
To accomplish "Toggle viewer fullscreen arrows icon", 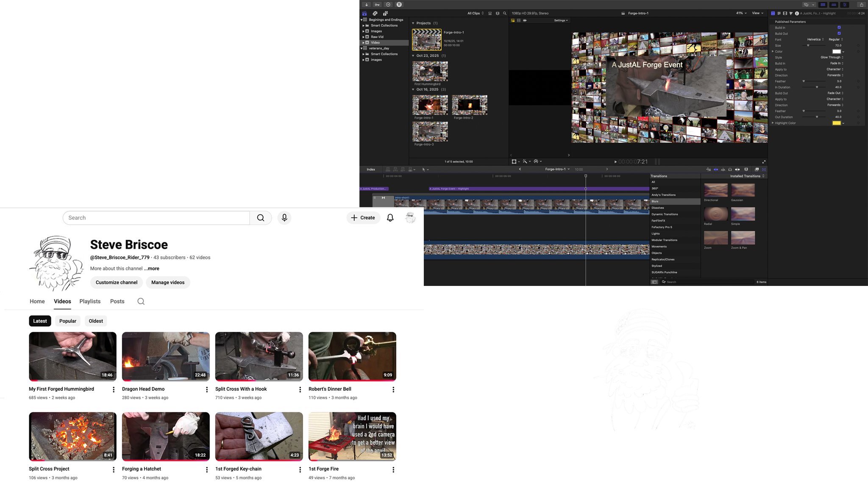I will tap(764, 162).
